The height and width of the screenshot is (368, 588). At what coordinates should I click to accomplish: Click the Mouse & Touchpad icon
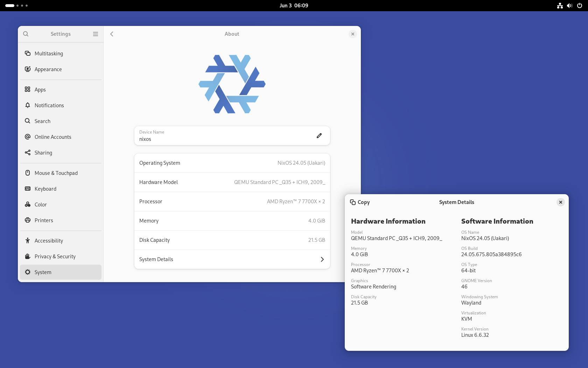click(28, 173)
